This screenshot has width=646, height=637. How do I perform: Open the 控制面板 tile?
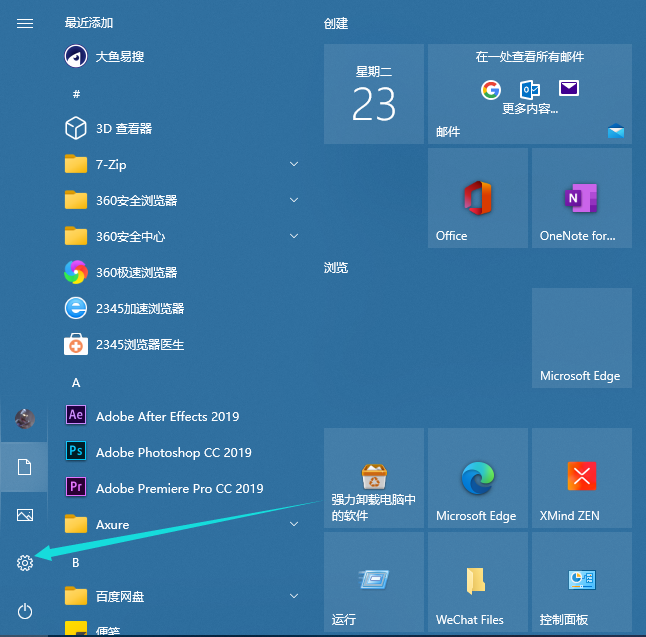pyautogui.click(x=581, y=582)
